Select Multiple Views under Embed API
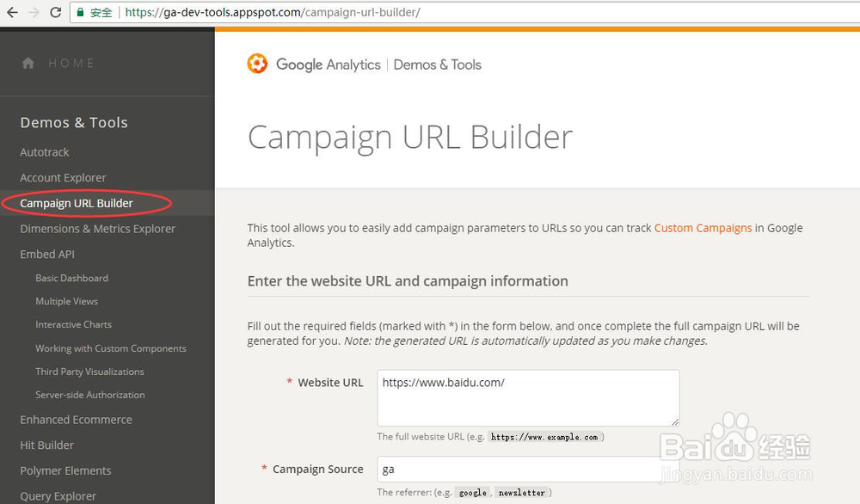 (66, 301)
